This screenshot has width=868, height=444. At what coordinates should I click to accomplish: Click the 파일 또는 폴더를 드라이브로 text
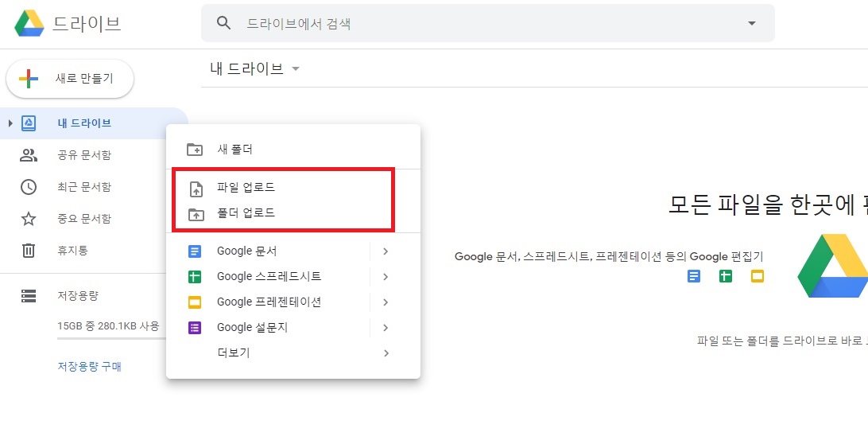point(782,341)
